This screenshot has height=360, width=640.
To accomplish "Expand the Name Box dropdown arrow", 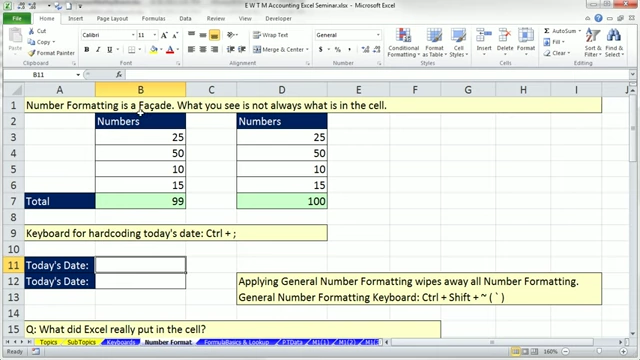I will coord(78,75).
